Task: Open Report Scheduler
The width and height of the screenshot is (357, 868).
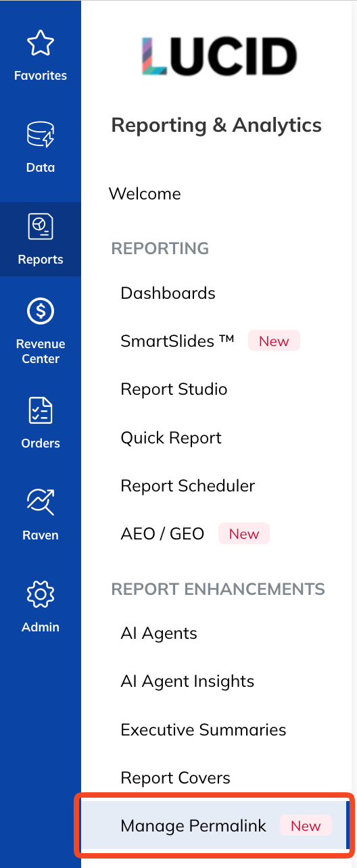Action: pos(188,486)
